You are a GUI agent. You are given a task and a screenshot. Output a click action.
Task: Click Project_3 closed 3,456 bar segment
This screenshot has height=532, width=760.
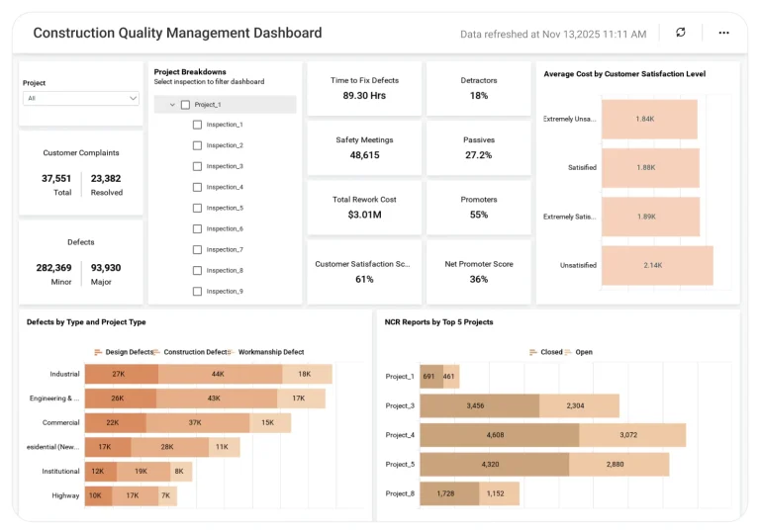click(x=480, y=406)
